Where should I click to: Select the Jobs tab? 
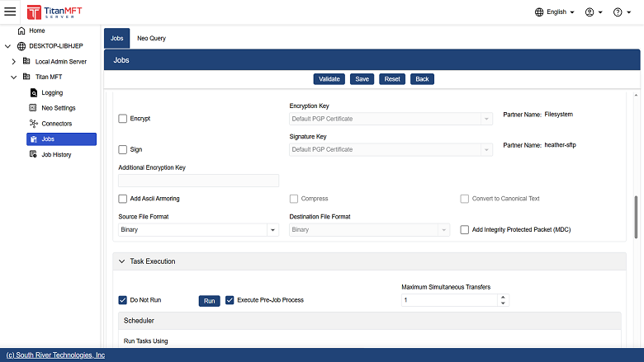(116, 38)
